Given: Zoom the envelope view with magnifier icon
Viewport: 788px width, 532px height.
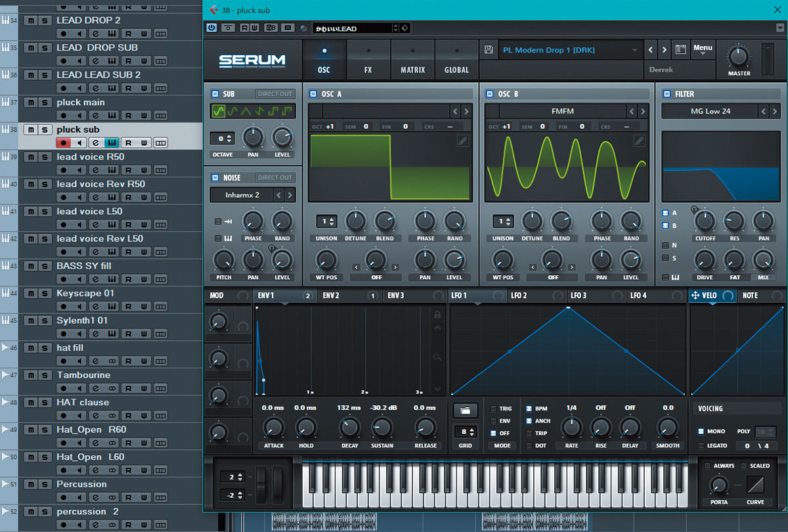Looking at the screenshot, I should [x=437, y=357].
